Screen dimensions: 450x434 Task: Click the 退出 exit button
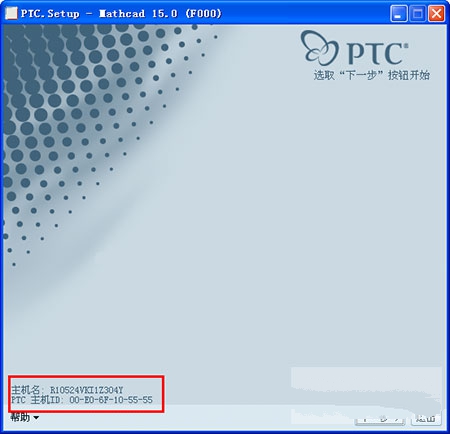[x=426, y=419]
